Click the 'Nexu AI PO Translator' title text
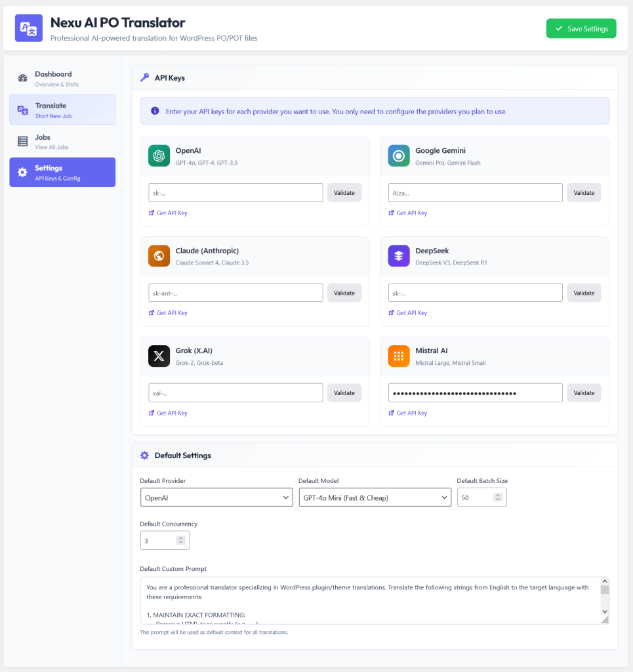The width and height of the screenshot is (633, 672). point(118,22)
